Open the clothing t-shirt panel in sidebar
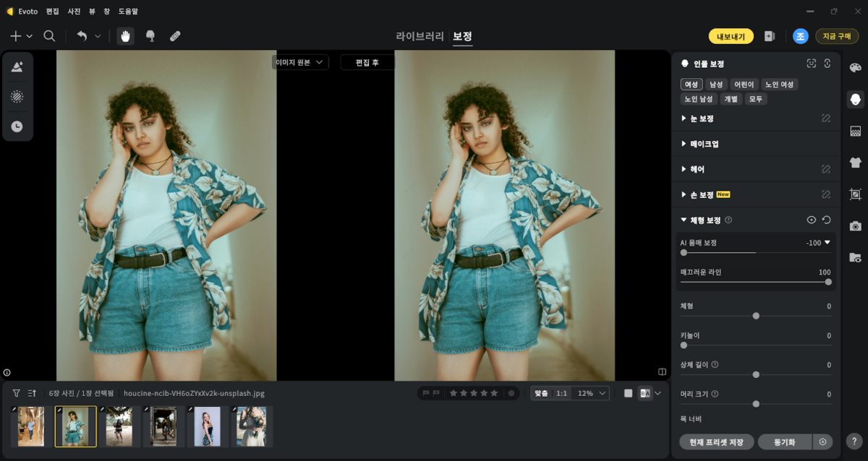 [x=856, y=163]
